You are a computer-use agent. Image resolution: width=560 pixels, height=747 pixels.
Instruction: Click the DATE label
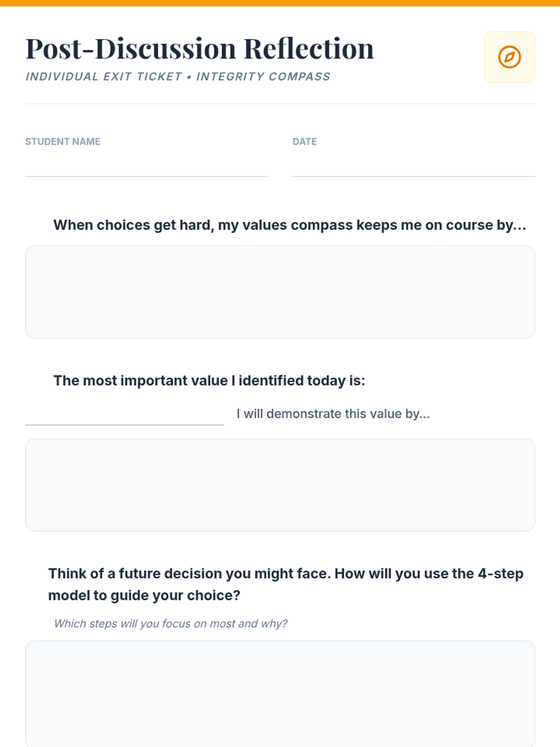(x=305, y=141)
